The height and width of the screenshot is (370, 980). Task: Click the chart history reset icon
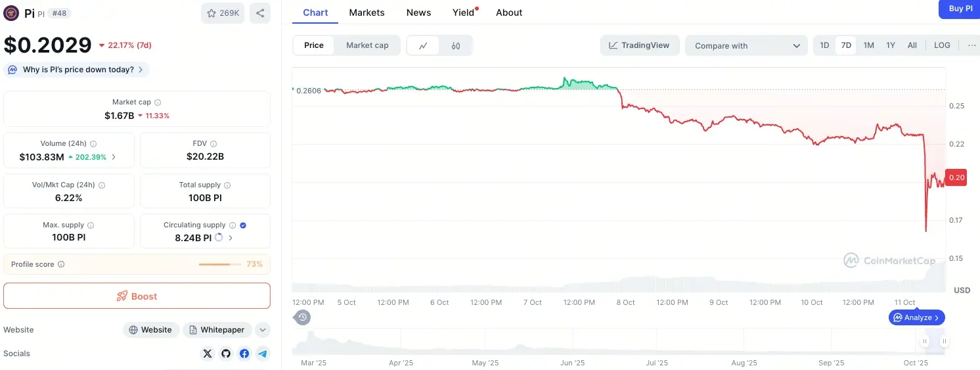[x=302, y=317]
